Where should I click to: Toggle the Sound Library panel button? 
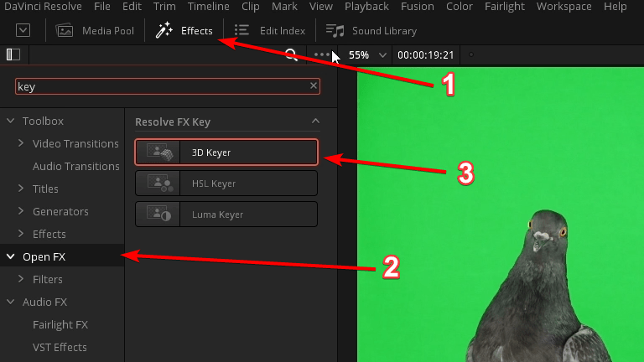point(371,31)
